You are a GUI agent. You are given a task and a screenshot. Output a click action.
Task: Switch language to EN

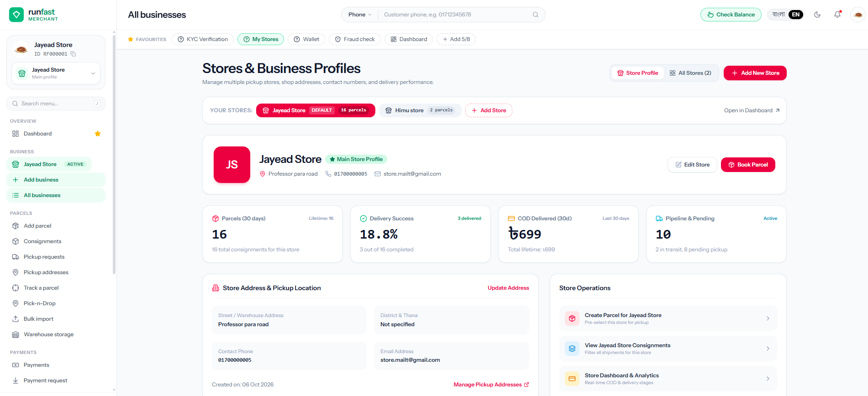coord(795,15)
